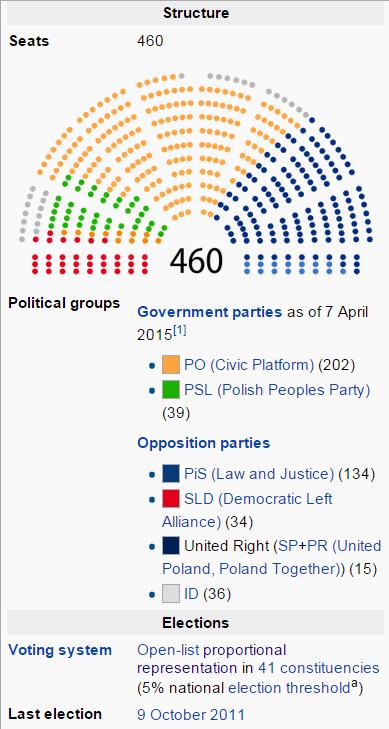Click the gray ID color swatch
389x729 pixels.
tap(171, 594)
